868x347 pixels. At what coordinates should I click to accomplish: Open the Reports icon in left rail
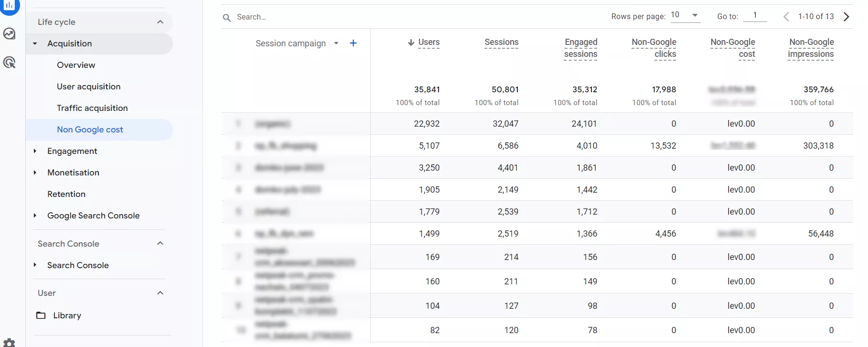10,5
